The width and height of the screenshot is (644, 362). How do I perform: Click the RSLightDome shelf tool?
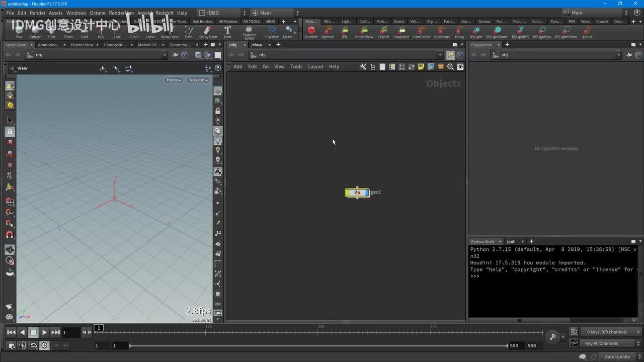497,31
